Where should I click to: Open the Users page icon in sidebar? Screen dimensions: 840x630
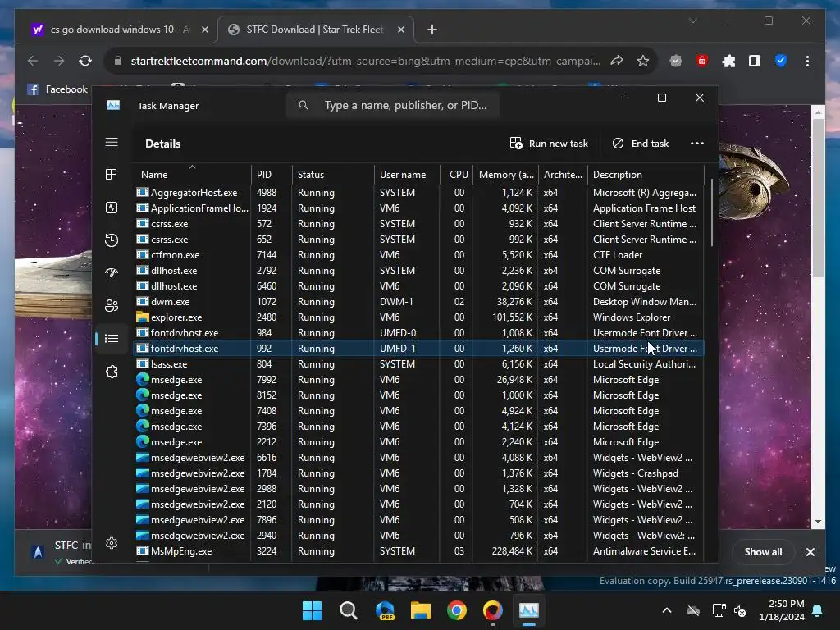click(112, 305)
